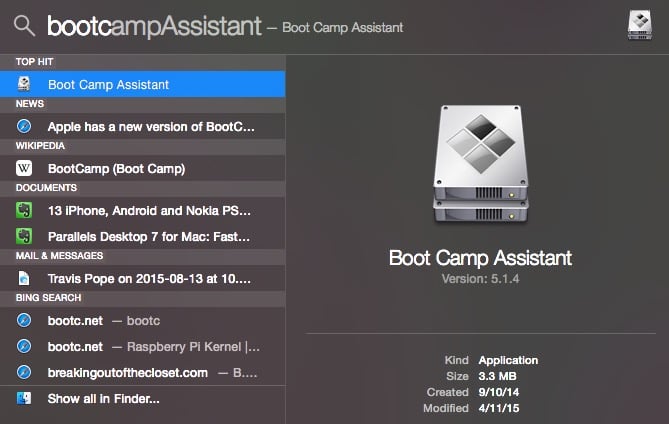Image resolution: width=669 pixels, height=424 pixels.
Task: Click Show all in Finder...
Action: pos(143,399)
